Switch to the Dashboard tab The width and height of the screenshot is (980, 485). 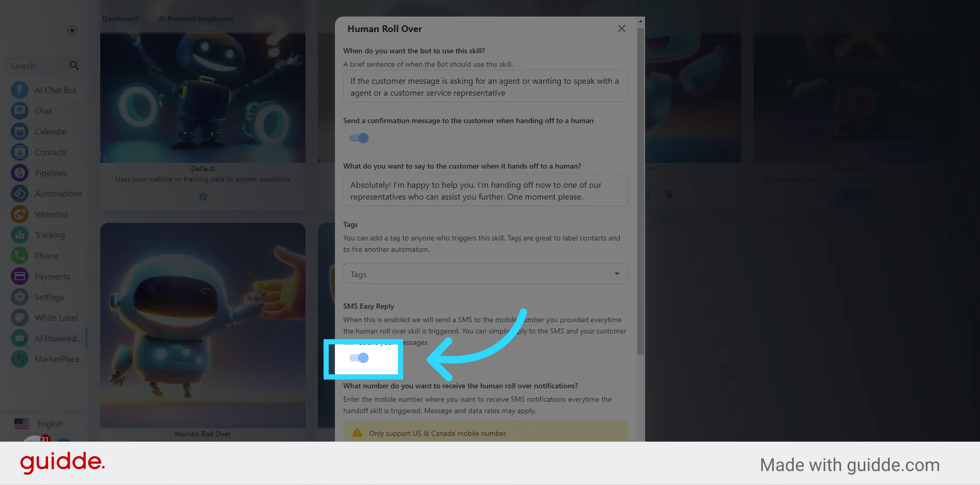click(120, 19)
